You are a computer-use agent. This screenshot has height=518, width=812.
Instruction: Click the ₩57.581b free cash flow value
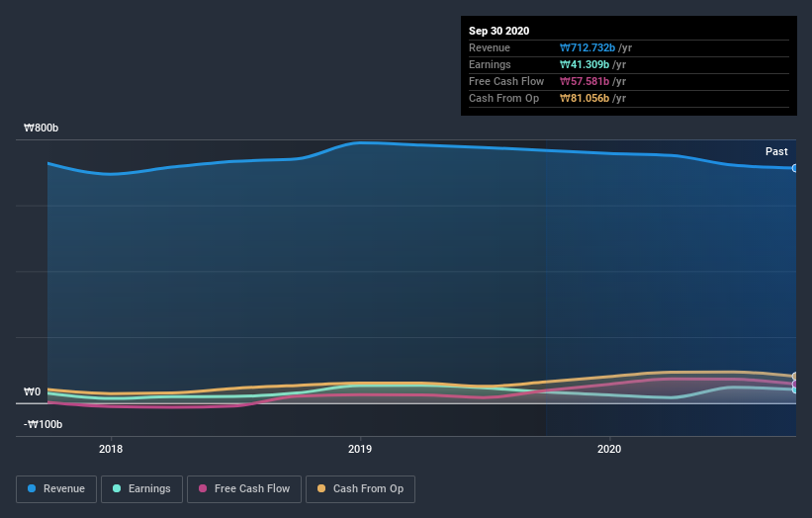coord(585,81)
